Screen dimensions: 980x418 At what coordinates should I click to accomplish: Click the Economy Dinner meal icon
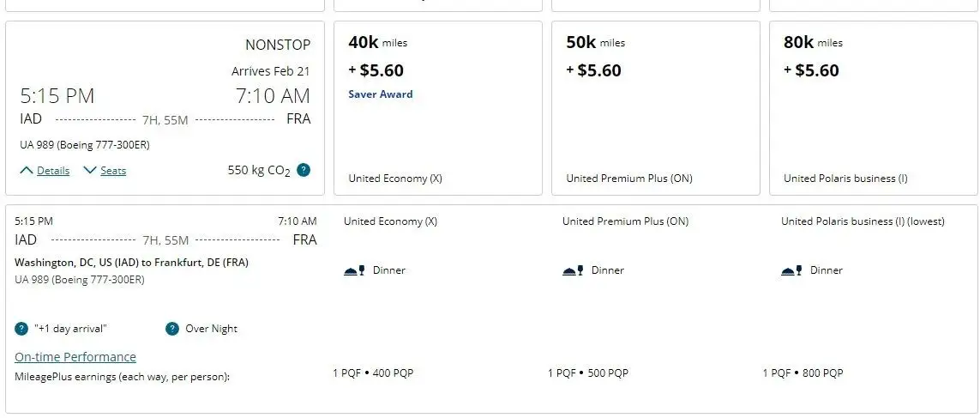[354, 270]
